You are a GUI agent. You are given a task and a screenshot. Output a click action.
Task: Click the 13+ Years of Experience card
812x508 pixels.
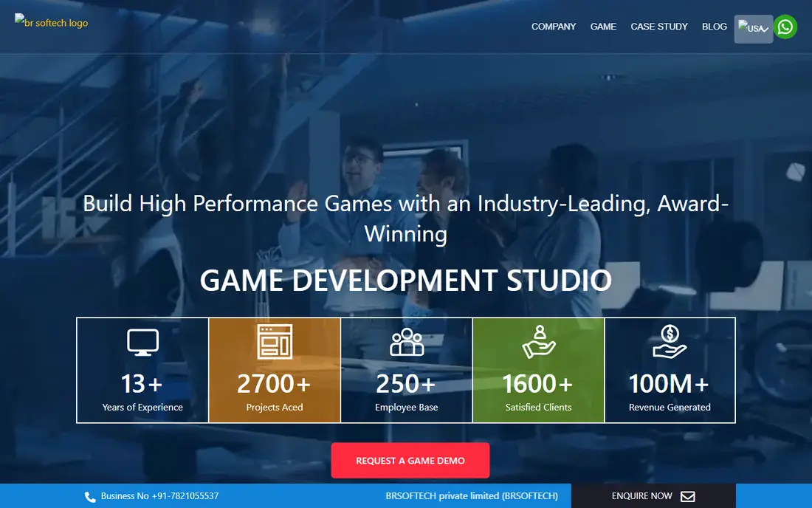142,370
